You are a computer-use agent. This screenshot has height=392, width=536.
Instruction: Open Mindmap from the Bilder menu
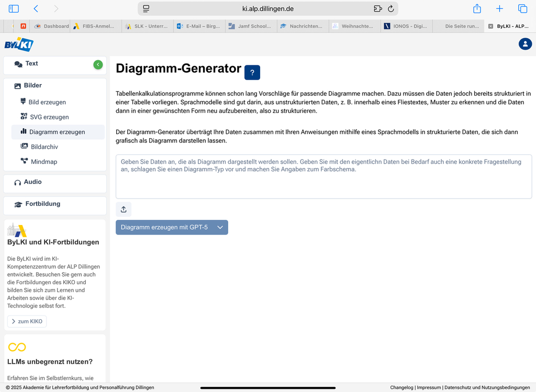(44, 162)
